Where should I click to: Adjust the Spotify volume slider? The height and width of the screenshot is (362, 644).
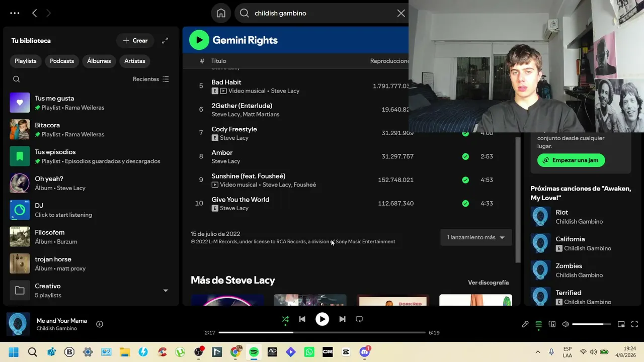592,324
